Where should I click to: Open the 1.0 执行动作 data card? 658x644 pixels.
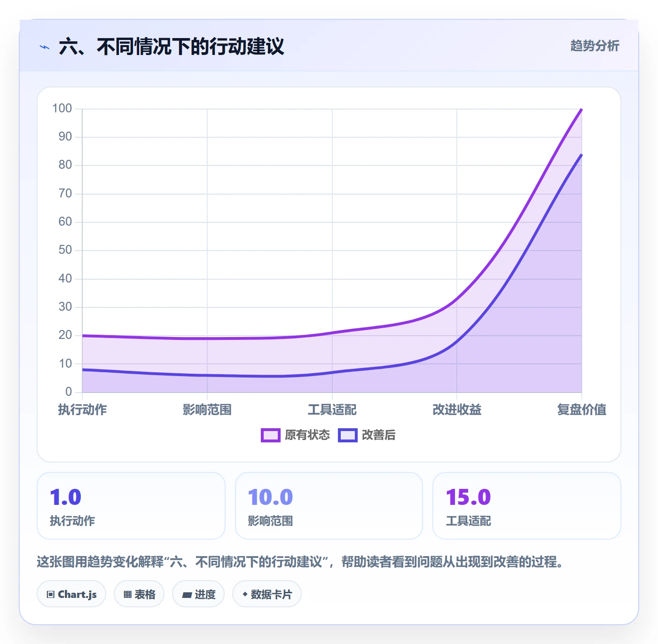[x=131, y=506]
